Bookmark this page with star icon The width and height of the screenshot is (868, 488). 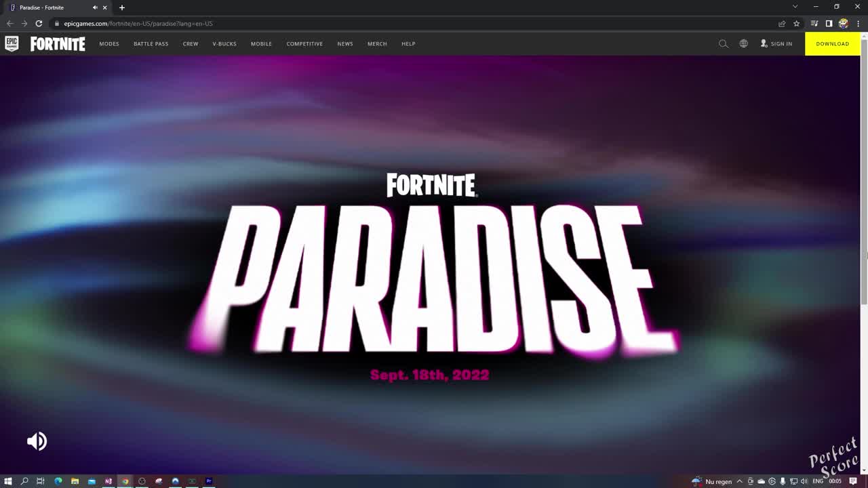[x=796, y=24]
